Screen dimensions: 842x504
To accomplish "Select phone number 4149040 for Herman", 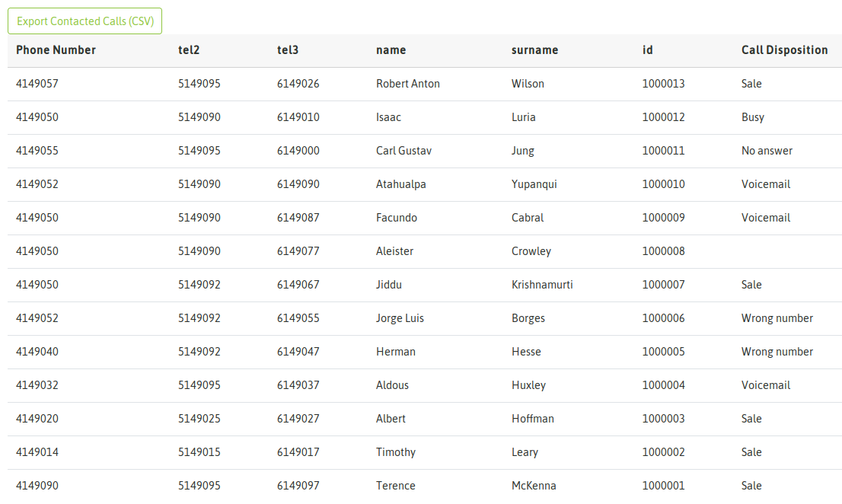I will pos(37,352).
